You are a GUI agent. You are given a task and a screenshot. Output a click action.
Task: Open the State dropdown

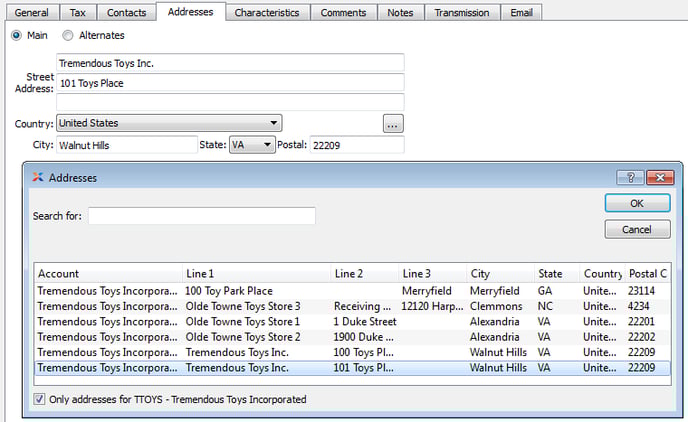tap(252, 145)
